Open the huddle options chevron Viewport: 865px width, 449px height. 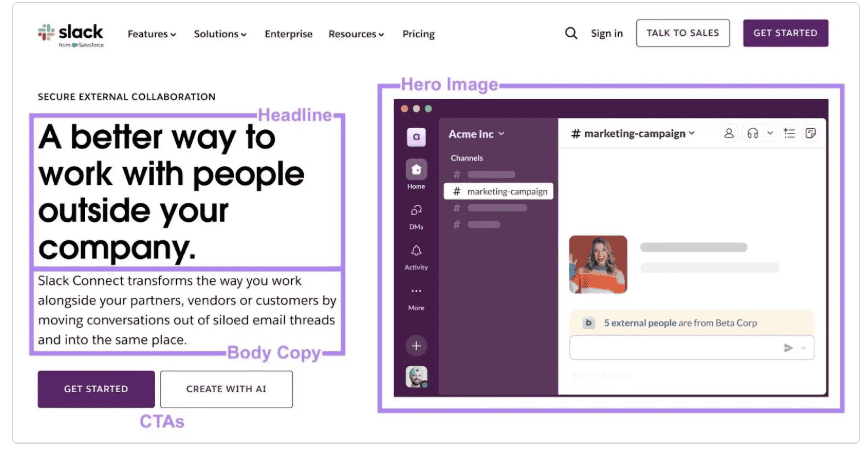pyautogui.click(x=770, y=133)
